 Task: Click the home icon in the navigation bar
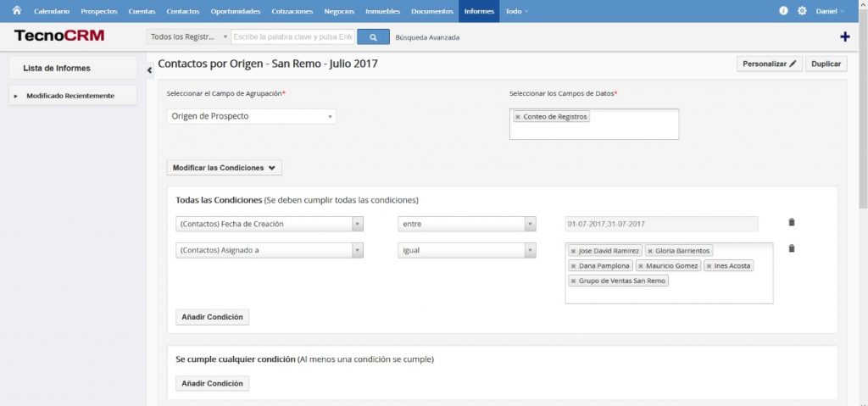(x=16, y=11)
